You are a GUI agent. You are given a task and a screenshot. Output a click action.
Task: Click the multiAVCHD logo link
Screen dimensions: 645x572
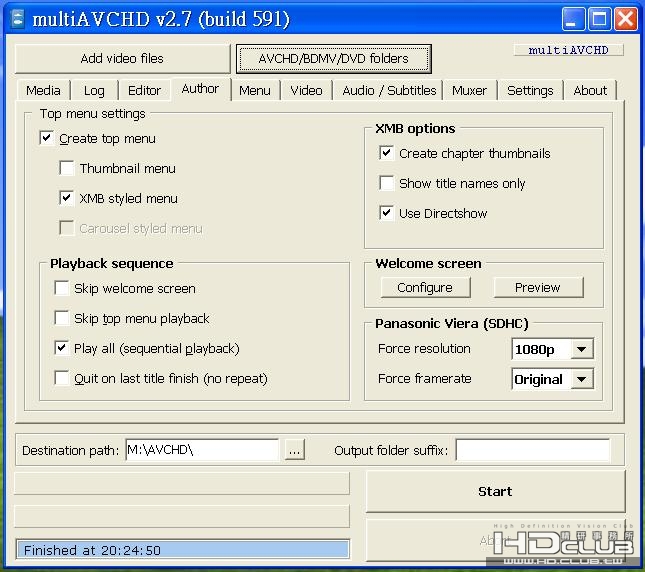click(x=568, y=50)
